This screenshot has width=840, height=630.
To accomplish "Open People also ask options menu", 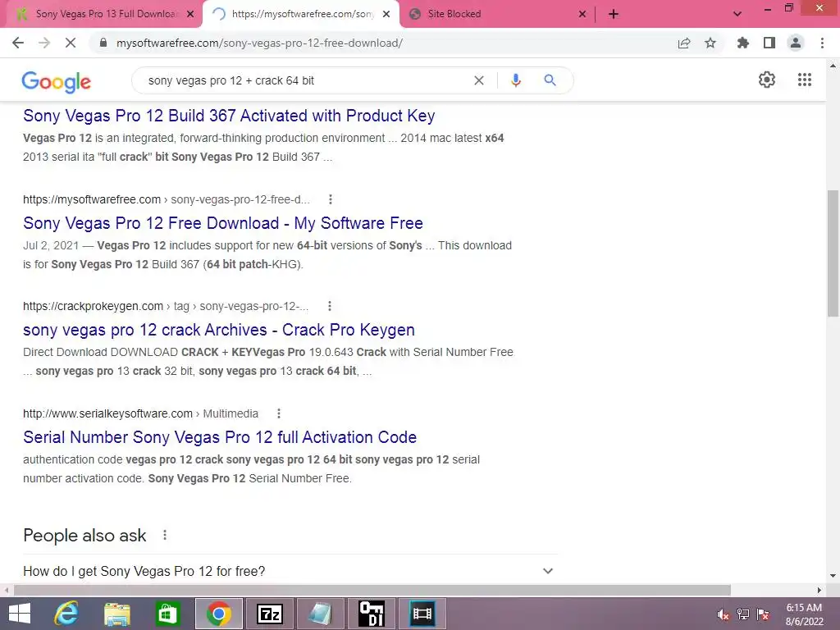I will coord(165,535).
